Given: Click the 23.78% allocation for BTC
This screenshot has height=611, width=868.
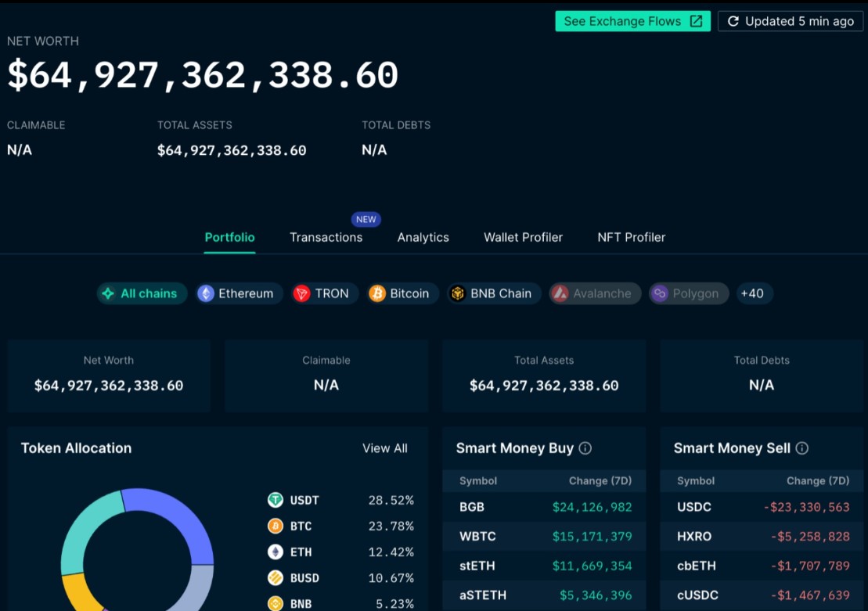Looking at the screenshot, I should click(x=391, y=526).
